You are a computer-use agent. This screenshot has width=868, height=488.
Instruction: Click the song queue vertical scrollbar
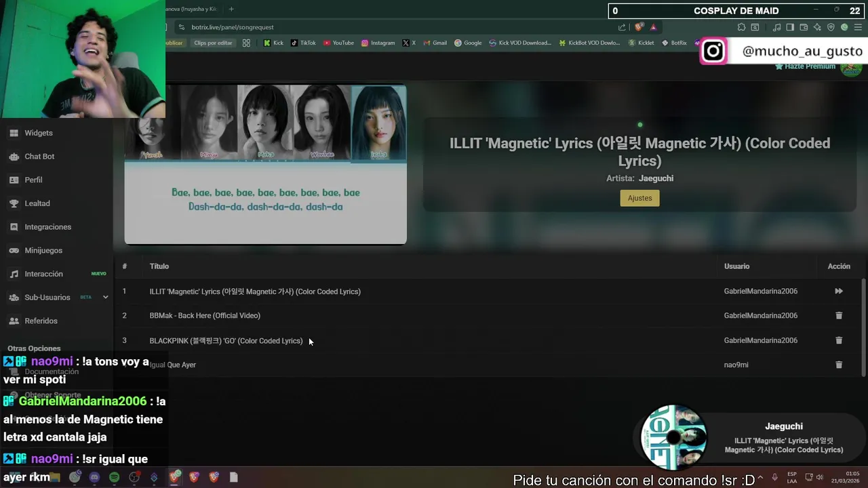863,327
